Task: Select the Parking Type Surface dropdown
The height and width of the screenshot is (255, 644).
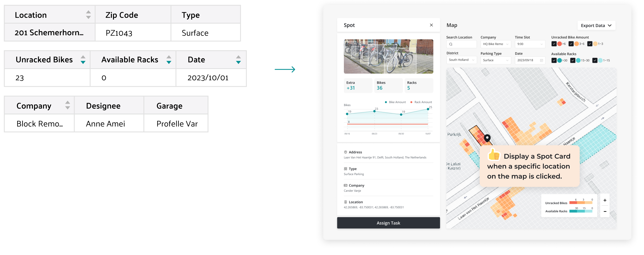Action: 495,60
